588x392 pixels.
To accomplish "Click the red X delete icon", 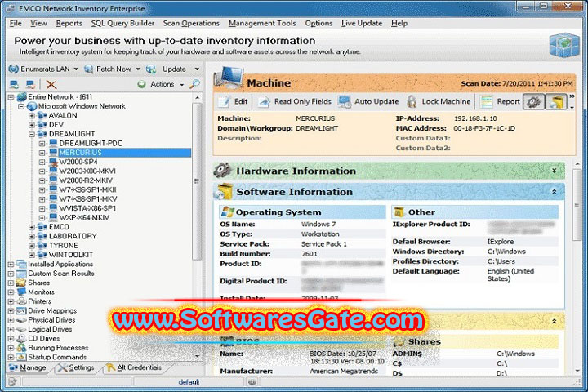I will tap(51, 84).
